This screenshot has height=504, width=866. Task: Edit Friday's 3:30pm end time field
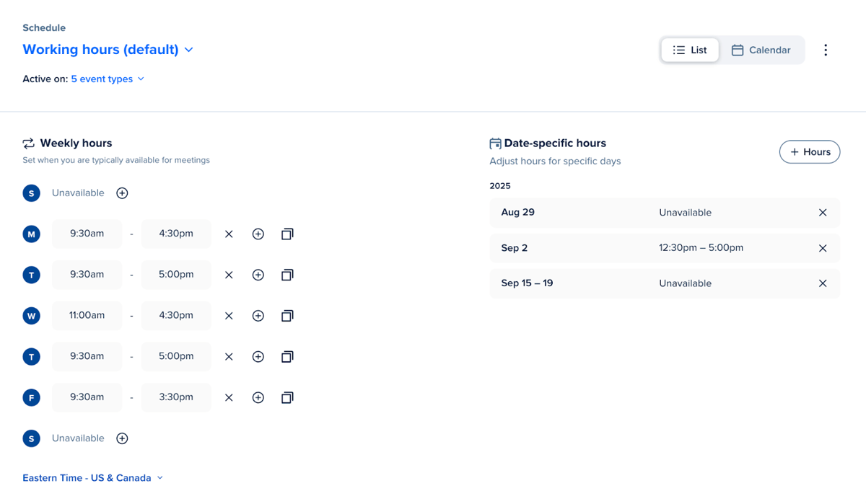[176, 397]
